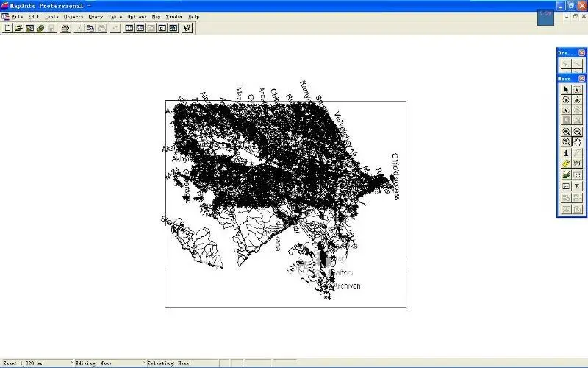
Task: Click the Copy icon in the toolbar
Action: [x=90, y=28]
